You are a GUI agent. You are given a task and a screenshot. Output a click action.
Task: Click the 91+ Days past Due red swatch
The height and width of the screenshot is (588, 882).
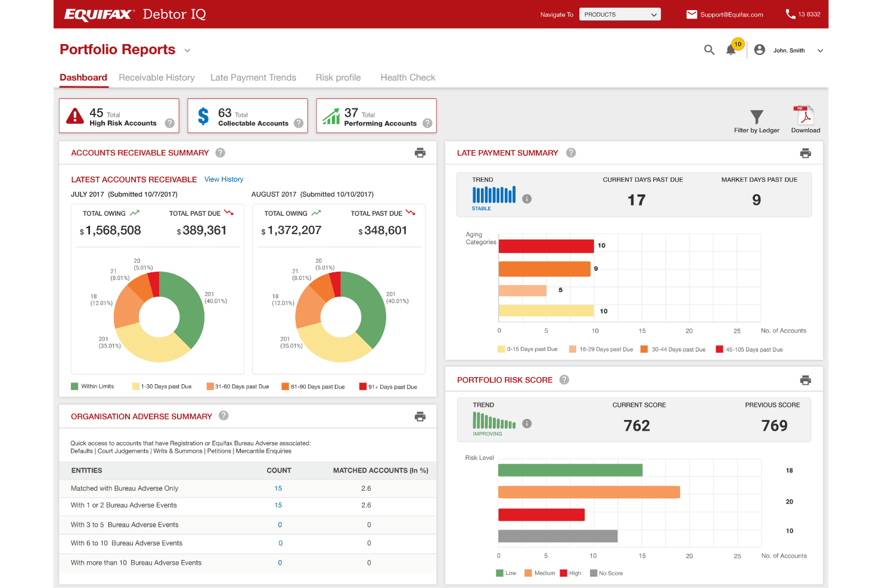click(363, 386)
